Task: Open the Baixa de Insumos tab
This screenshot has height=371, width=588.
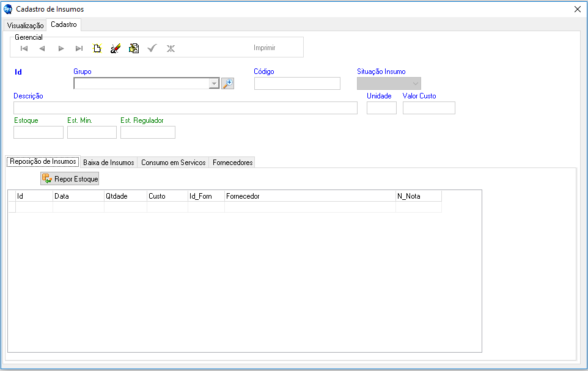Action: pyautogui.click(x=108, y=163)
